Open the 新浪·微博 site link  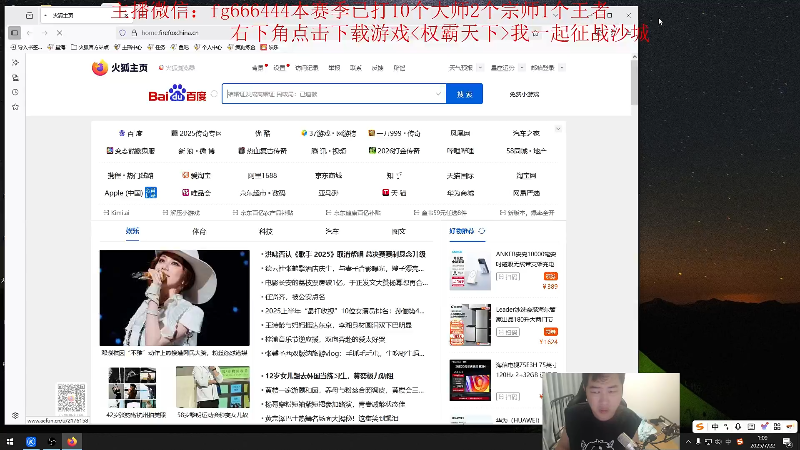[x=196, y=151]
